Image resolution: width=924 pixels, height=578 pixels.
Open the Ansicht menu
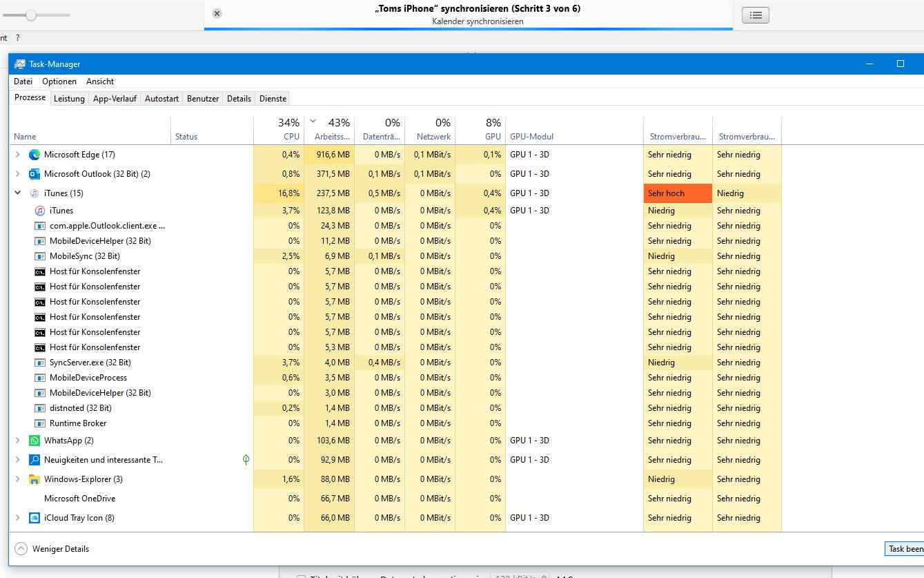tap(100, 81)
